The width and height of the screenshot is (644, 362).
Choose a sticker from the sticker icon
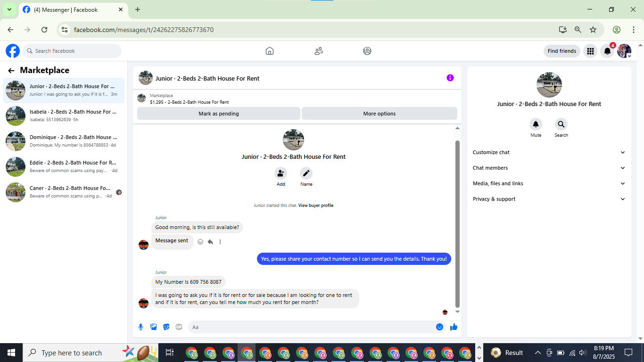[x=166, y=327]
